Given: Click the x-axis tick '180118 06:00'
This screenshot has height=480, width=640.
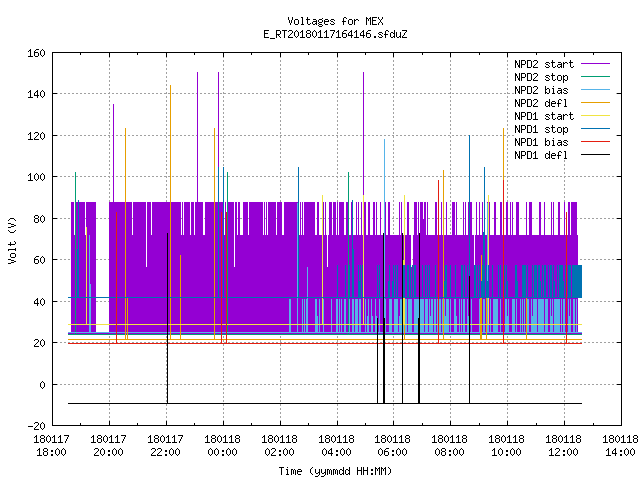Looking at the screenshot, I should [393, 446].
